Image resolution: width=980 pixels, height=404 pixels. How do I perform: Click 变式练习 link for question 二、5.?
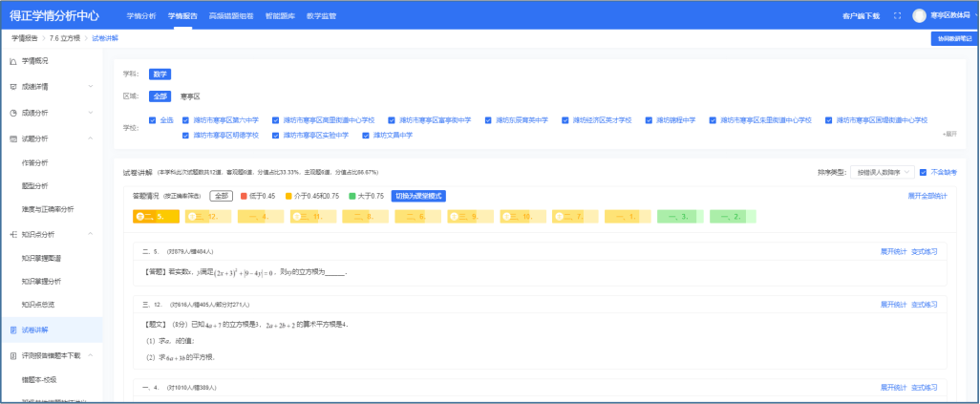pyautogui.click(x=925, y=252)
